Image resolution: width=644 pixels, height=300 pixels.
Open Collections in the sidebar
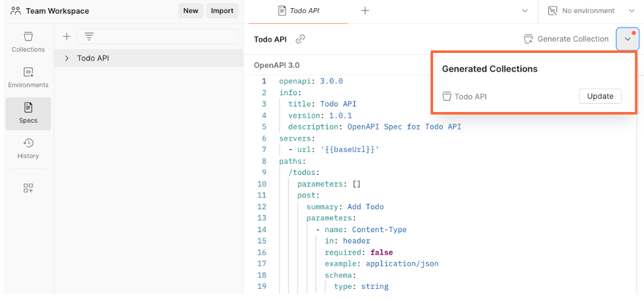(x=28, y=41)
